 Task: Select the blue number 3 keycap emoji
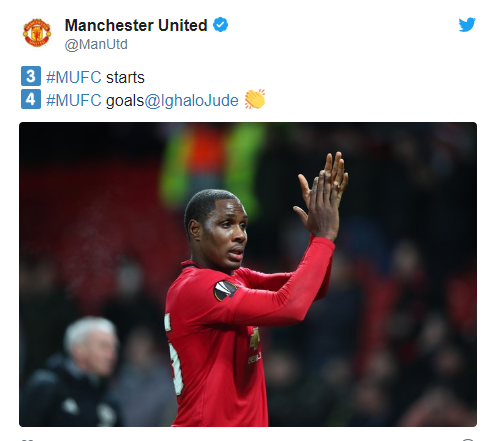point(31,76)
